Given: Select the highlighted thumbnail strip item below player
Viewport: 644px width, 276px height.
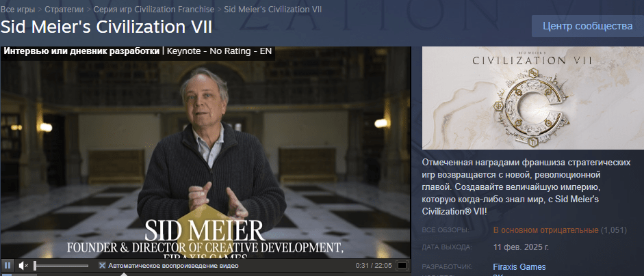Looking at the screenshot, I should (7, 275).
